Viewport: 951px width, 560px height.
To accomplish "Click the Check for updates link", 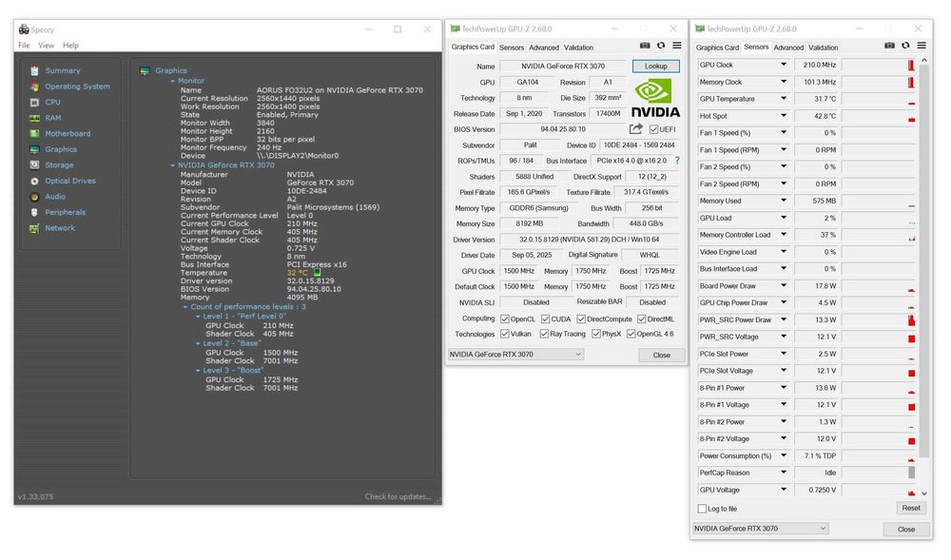I will 398,496.
